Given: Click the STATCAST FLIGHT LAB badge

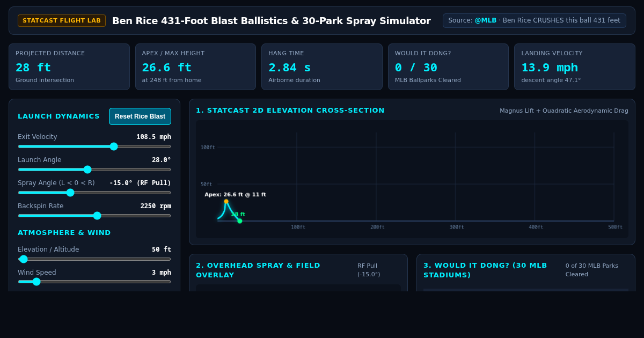Looking at the screenshot, I should (x=62, y=20).
